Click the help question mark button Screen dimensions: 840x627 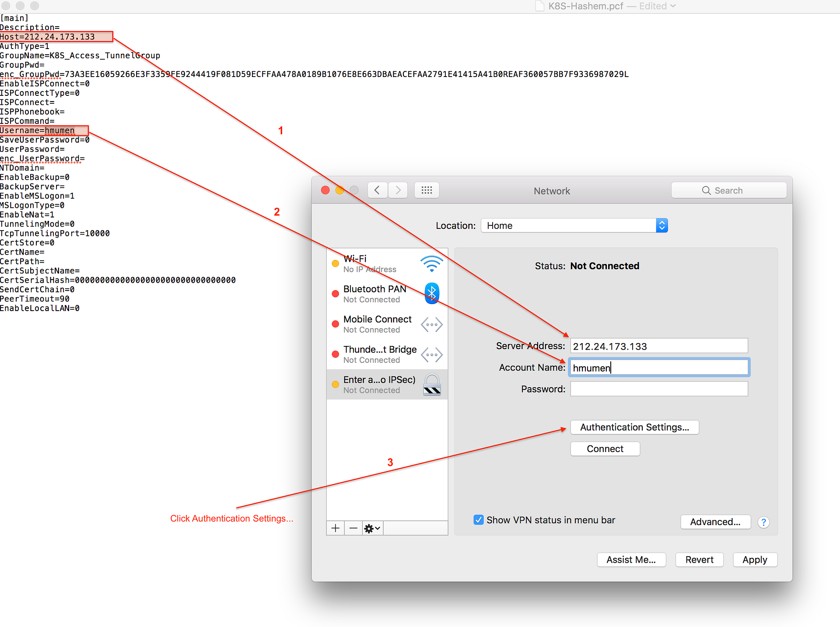[x=763, y=522]
